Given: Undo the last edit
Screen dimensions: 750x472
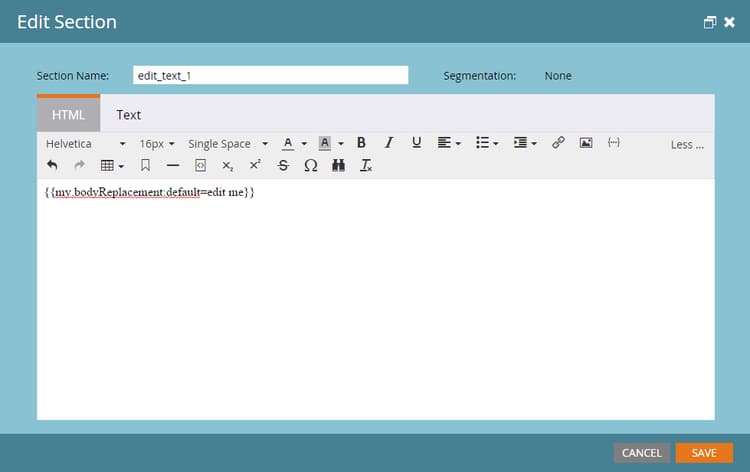Looking at the screenshot, I should (52, 165).
